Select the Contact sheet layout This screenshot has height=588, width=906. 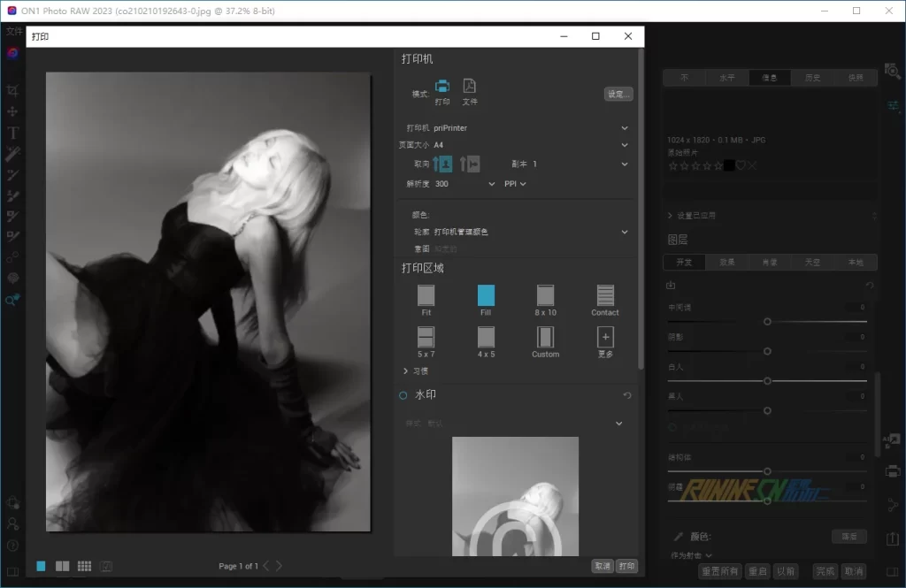click(x=605, y=295)
